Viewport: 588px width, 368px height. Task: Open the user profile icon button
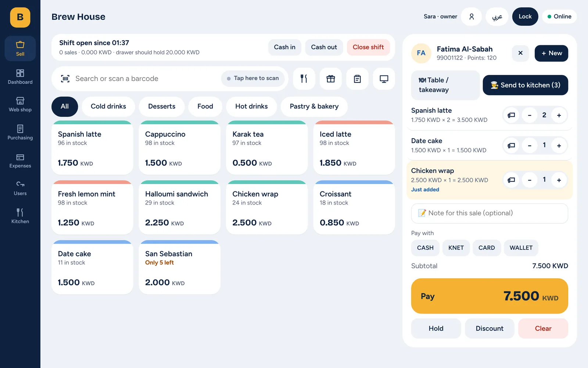[x=472, y=17]
